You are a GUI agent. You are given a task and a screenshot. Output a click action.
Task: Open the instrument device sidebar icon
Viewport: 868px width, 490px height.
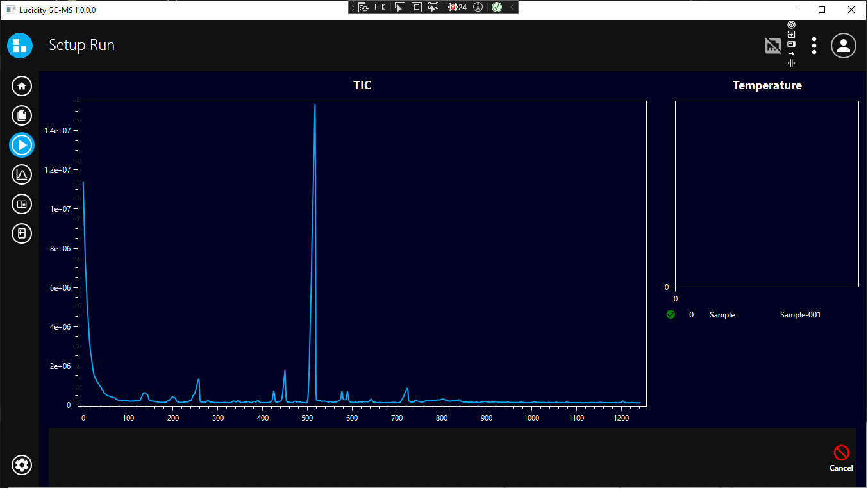pyautogui.click(x=22, y=233)
